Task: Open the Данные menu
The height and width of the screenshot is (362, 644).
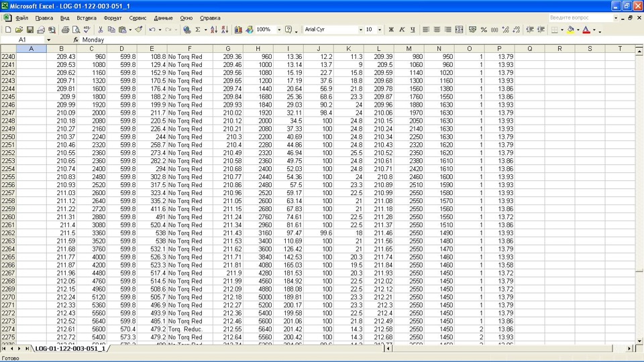Action: pos(163,18)
